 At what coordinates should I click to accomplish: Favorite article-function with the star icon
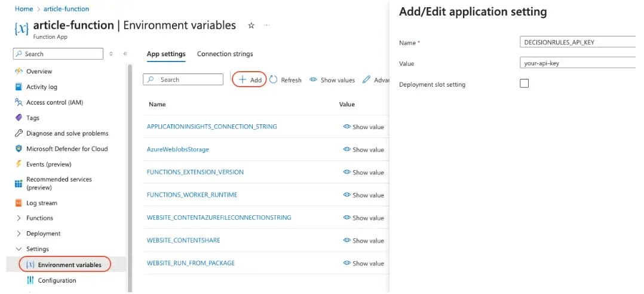pyautogui.click(x=252, y=26)
